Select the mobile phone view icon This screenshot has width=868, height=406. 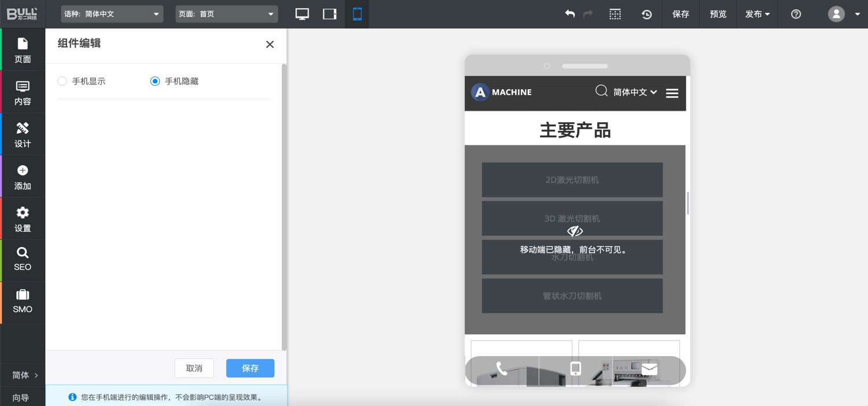pos(357,14)
